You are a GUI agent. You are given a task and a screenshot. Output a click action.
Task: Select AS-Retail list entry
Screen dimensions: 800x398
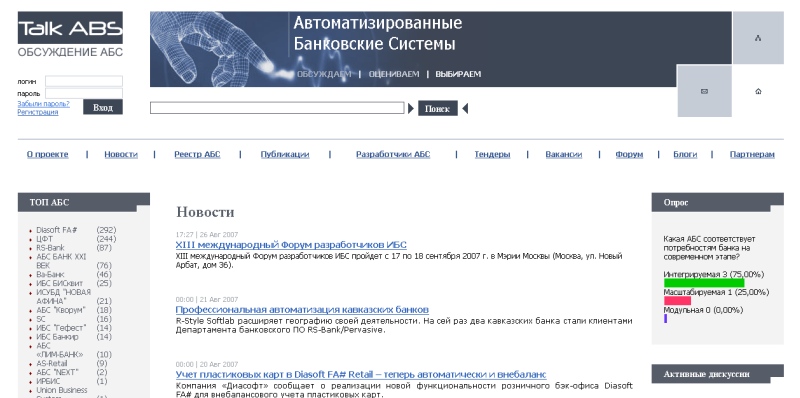coord(52,363)
